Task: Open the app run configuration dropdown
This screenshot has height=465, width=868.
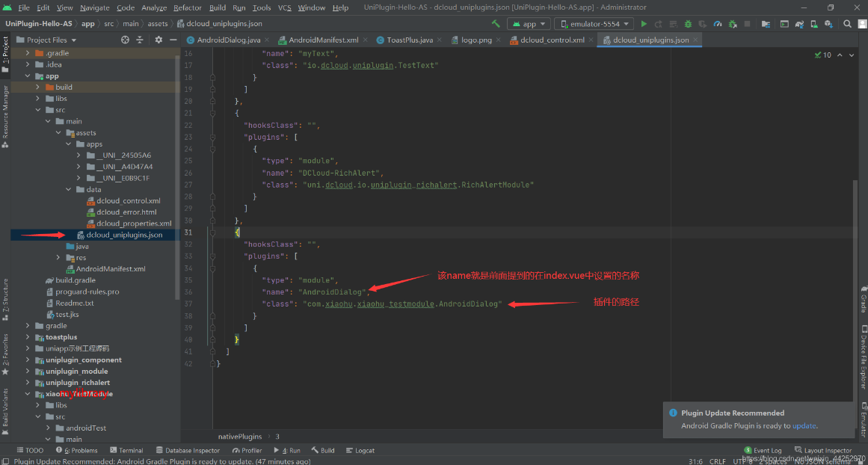Action: pyautogui.click(x=529, y=24)
